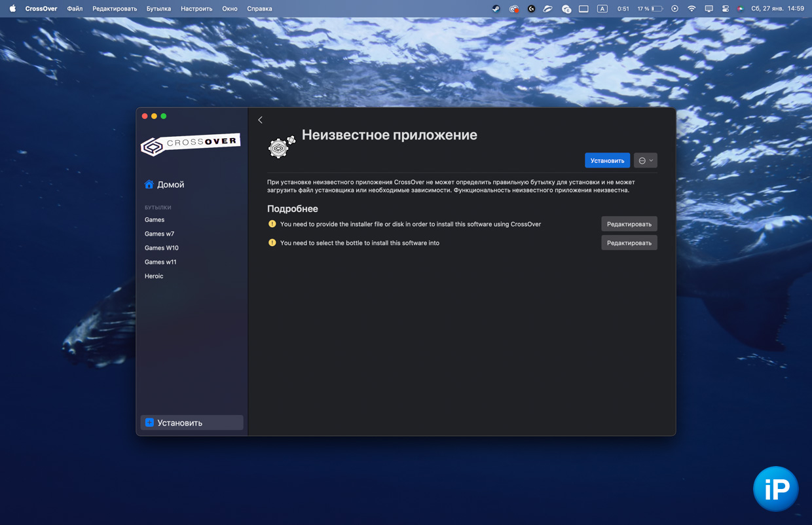
Task: Click the select bottle warning text
Action: pyautogui.click(x=360, y=243)
